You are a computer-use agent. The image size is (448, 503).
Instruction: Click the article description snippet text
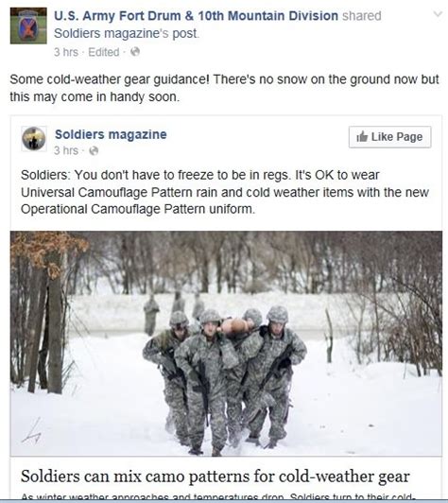click(216, 496)
